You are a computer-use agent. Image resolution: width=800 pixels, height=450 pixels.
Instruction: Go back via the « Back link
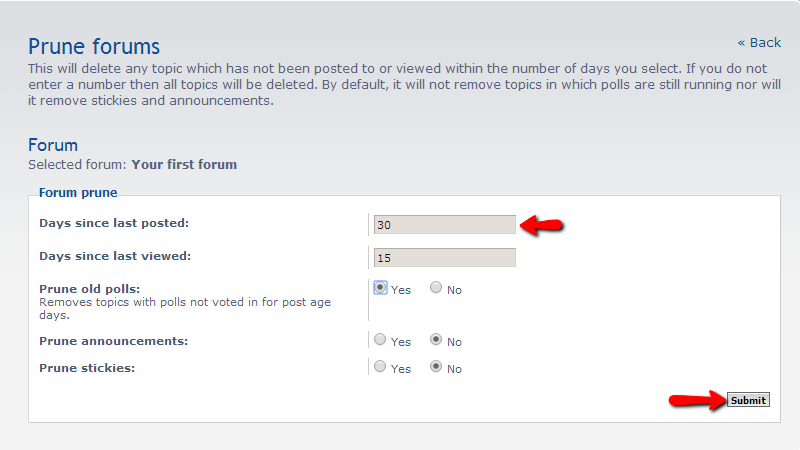[x=759, y=42]
